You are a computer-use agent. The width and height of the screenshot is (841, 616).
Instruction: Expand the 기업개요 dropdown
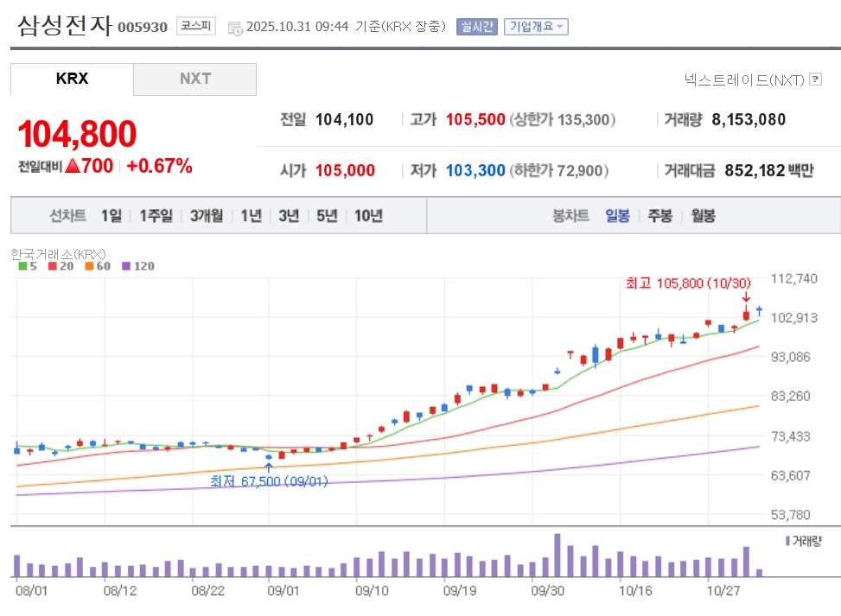pos(536,27)
